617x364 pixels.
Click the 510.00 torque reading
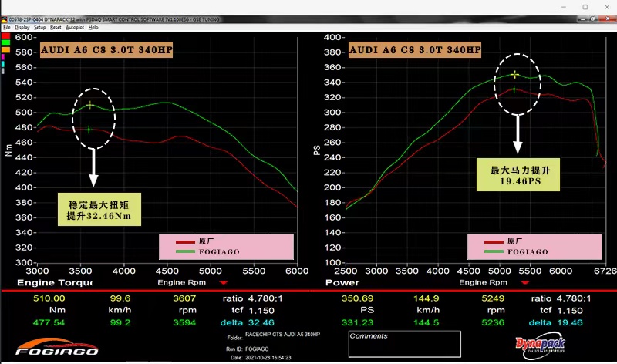[x=49, y=298]
